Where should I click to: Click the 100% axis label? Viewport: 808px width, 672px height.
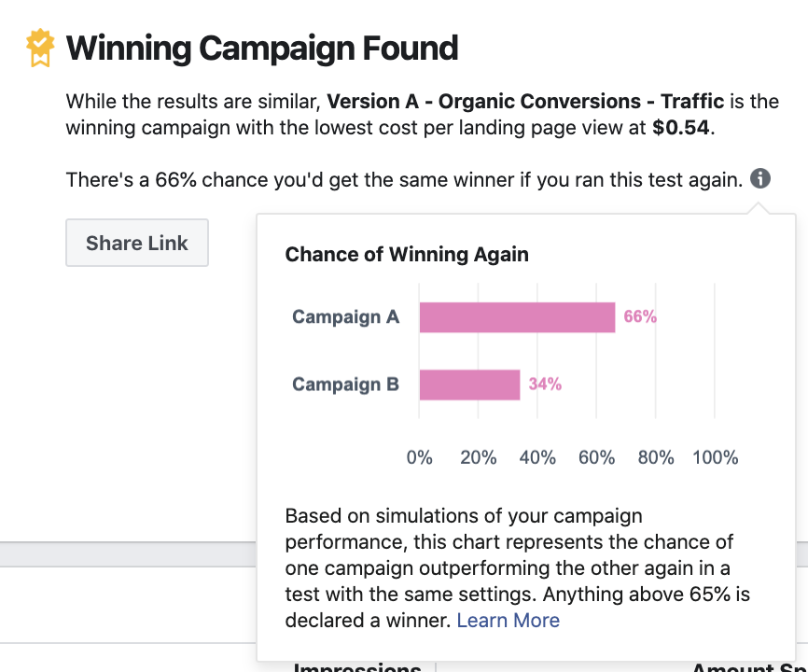(716, 457)
